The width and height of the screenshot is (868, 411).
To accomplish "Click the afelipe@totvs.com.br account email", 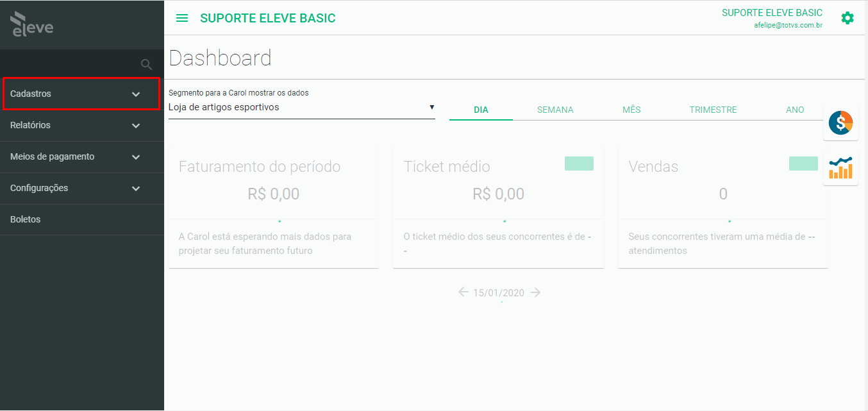I will coord(789,26).
